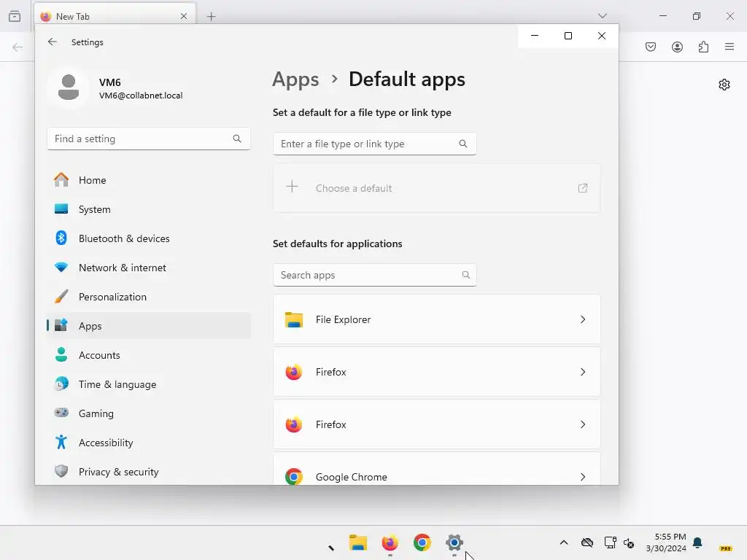Click the cloud sync off tray icon
This screenshot has height=560, width=747.
pos(587,542)
